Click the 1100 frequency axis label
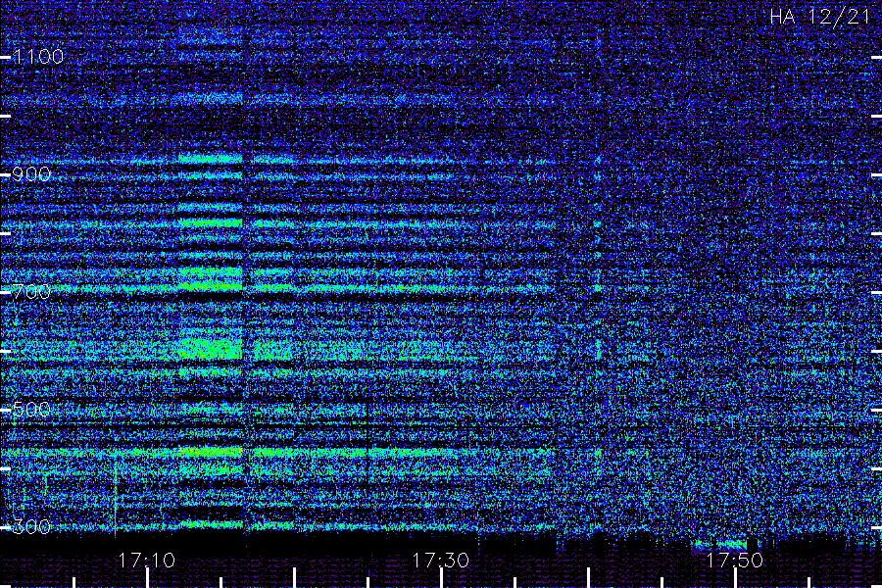Image resolution: width=882 pixels, height=588 pixels. click(x=38, y=56)
